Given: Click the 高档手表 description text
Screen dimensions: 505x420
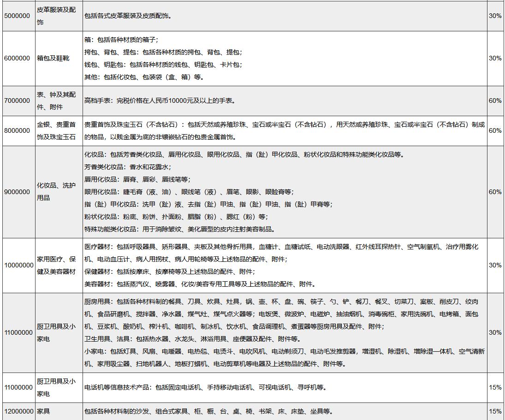Looking at the screenshot, I should click(160, 101).
